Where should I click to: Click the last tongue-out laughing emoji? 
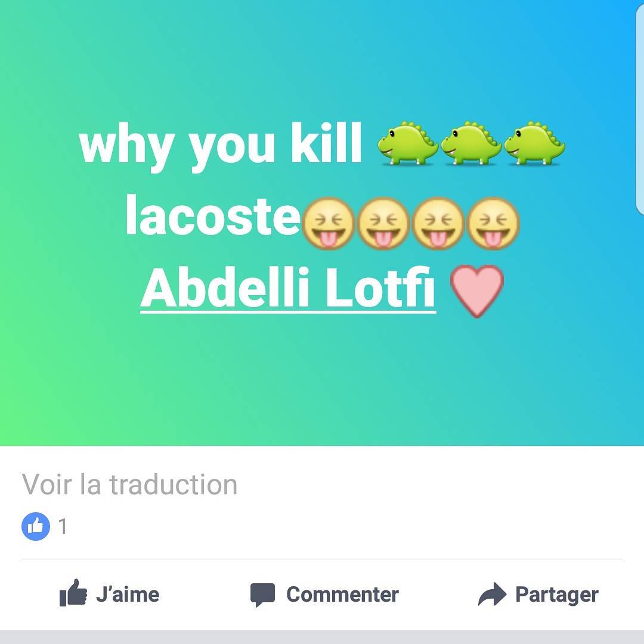click(x=493, y=224)
